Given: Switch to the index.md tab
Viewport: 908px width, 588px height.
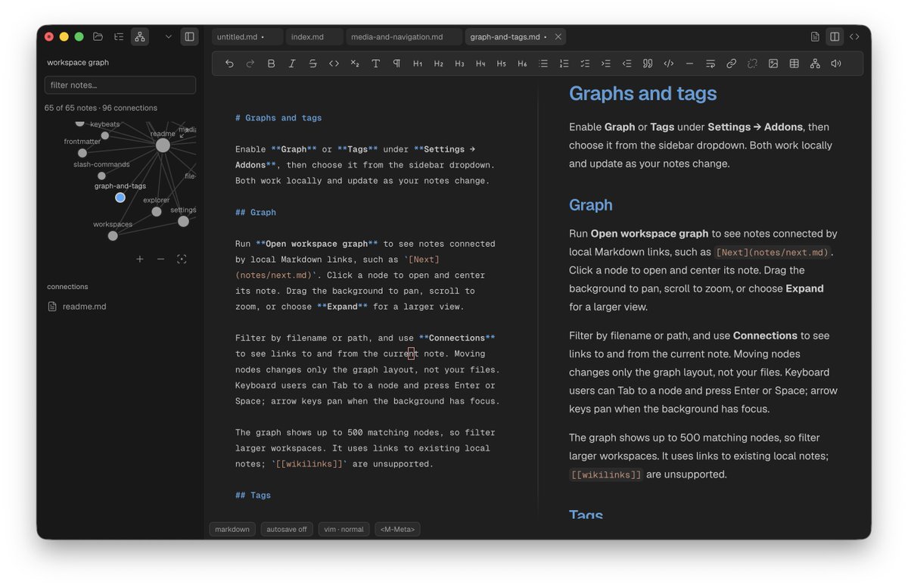Looking at the screenshot, I should coord(314,36).
